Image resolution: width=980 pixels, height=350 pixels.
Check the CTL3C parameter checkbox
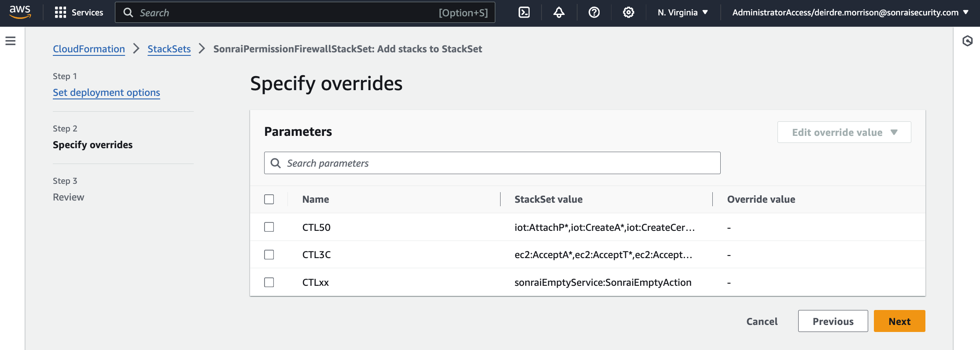[269, 255]
